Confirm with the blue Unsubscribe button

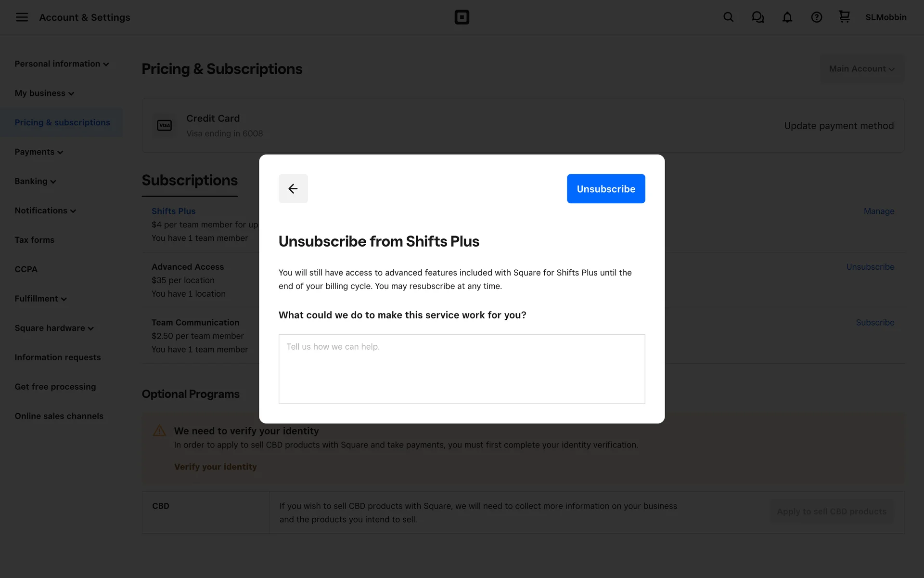click(606, 189)
